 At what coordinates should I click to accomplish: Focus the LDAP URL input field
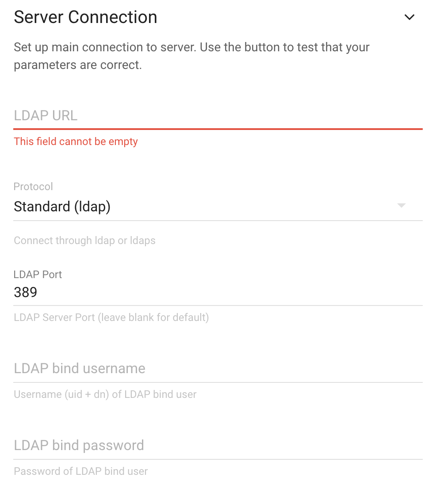click(x=218, y=115)
